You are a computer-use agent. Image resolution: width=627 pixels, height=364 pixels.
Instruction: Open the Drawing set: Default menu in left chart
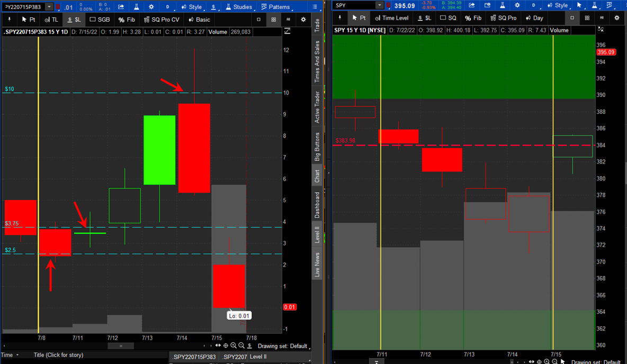pos(284,346)
